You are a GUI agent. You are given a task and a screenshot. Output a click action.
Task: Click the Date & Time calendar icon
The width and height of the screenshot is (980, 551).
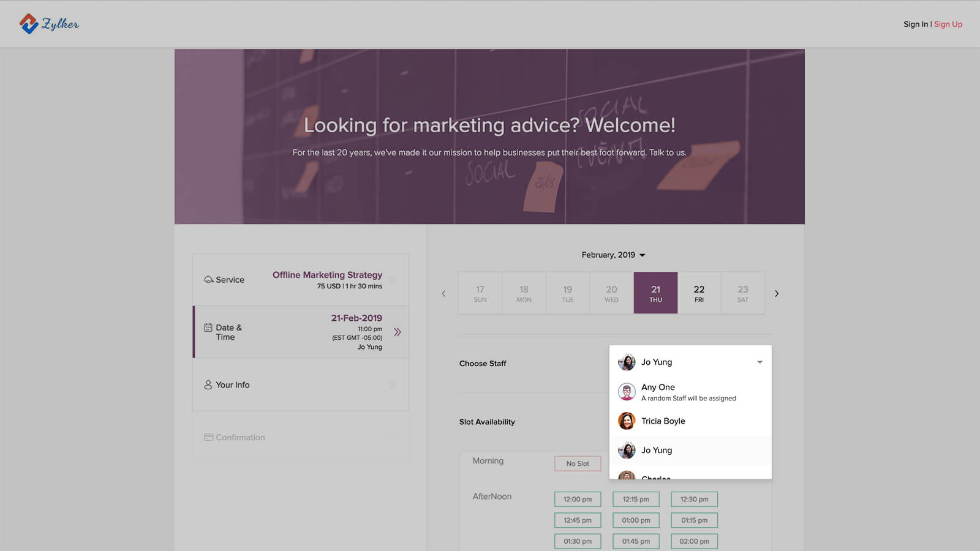coord(208,328)
